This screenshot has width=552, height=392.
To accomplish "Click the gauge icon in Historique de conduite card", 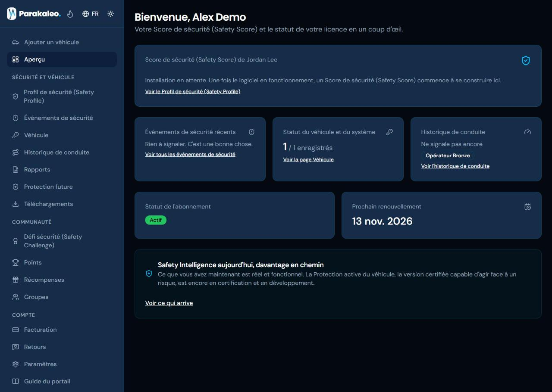I will click(x=527, y=132).
